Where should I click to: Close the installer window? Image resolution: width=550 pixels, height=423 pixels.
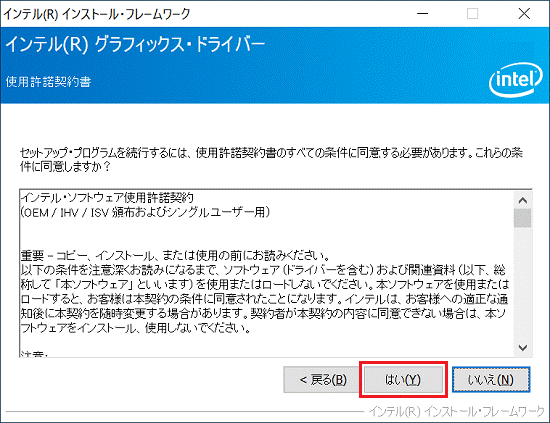524,14
